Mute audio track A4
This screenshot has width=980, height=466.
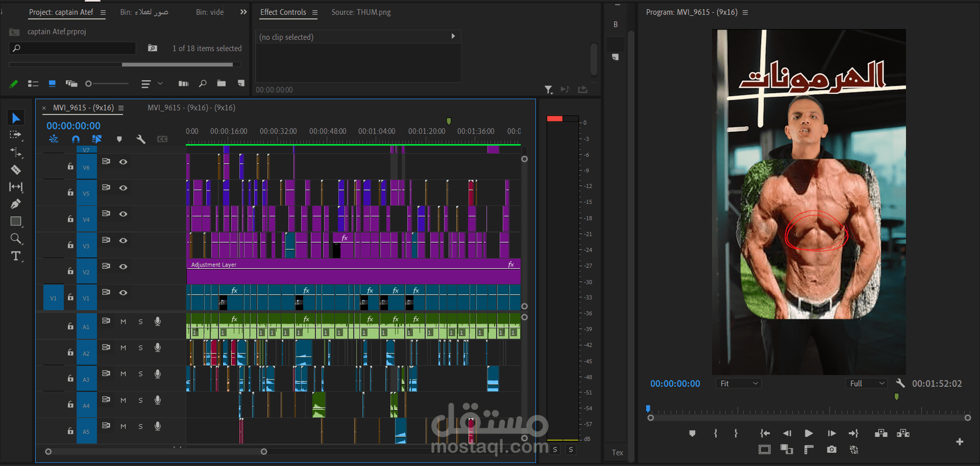(123, 401)
